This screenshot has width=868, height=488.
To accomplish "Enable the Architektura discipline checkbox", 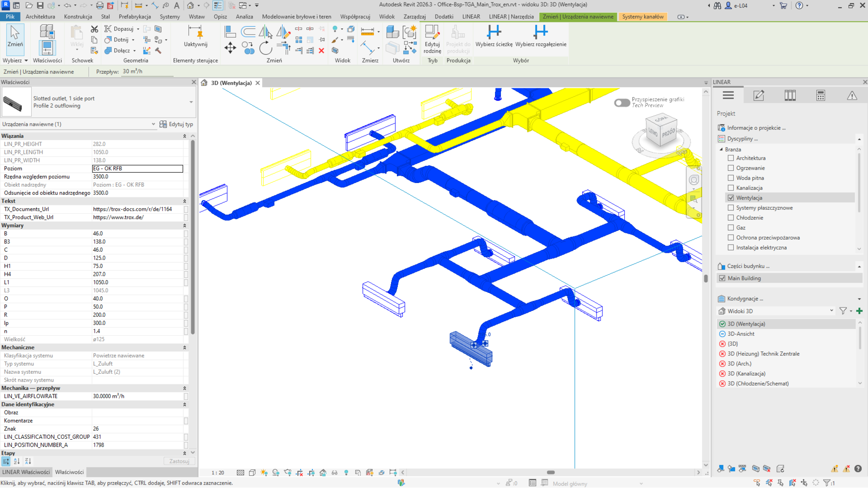I will coord(731,158).
